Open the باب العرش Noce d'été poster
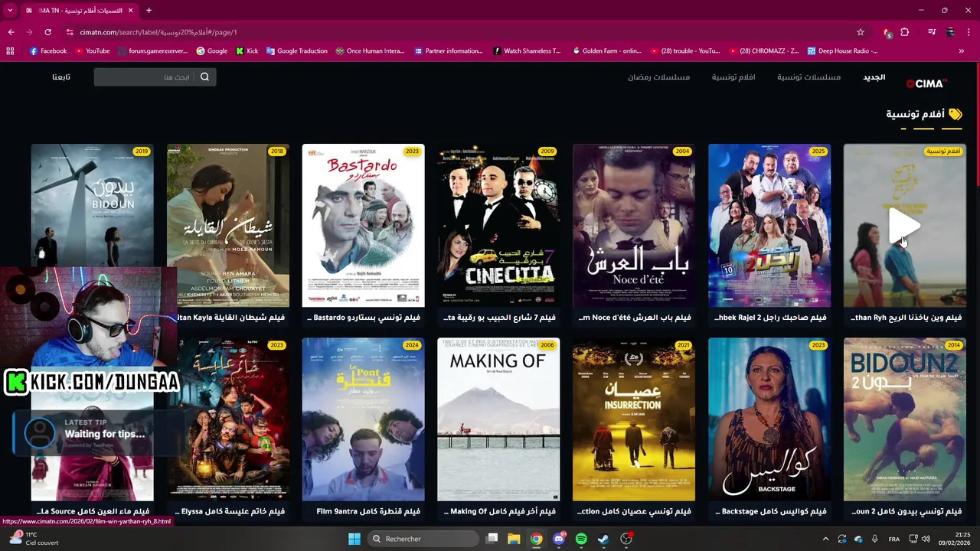Image resolution: width=980 pixels, height=551 pixels. 634,226
